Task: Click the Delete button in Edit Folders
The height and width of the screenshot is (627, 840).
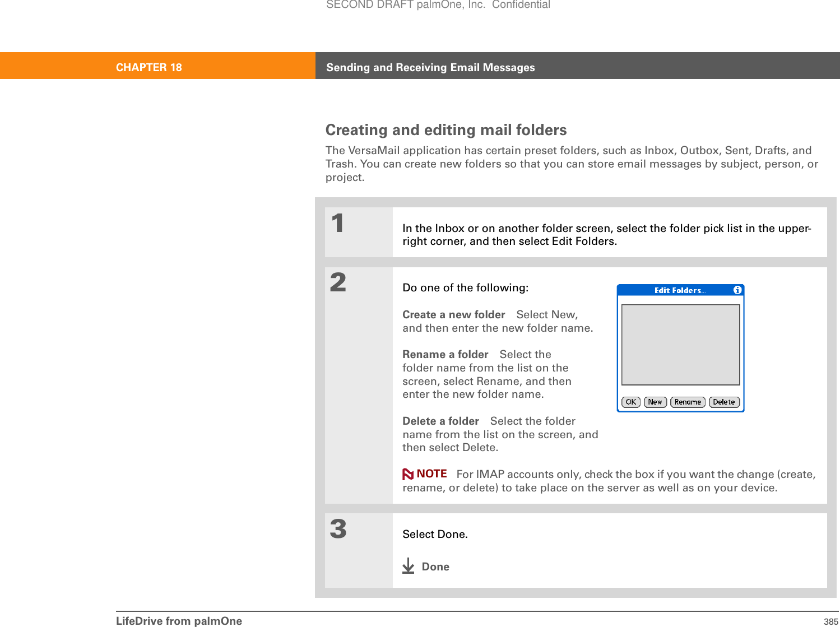Action: point(724,402)
